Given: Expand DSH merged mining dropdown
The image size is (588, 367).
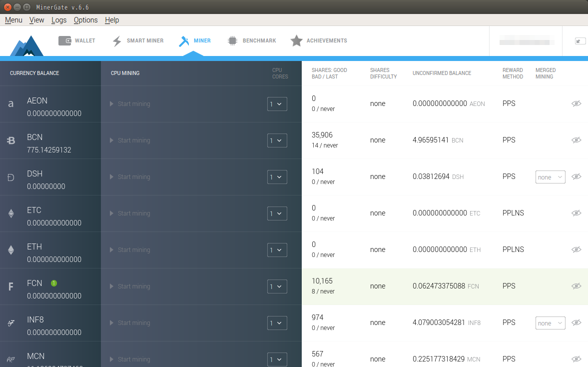Looking at the screenshot, I should (x=550, y=177).
